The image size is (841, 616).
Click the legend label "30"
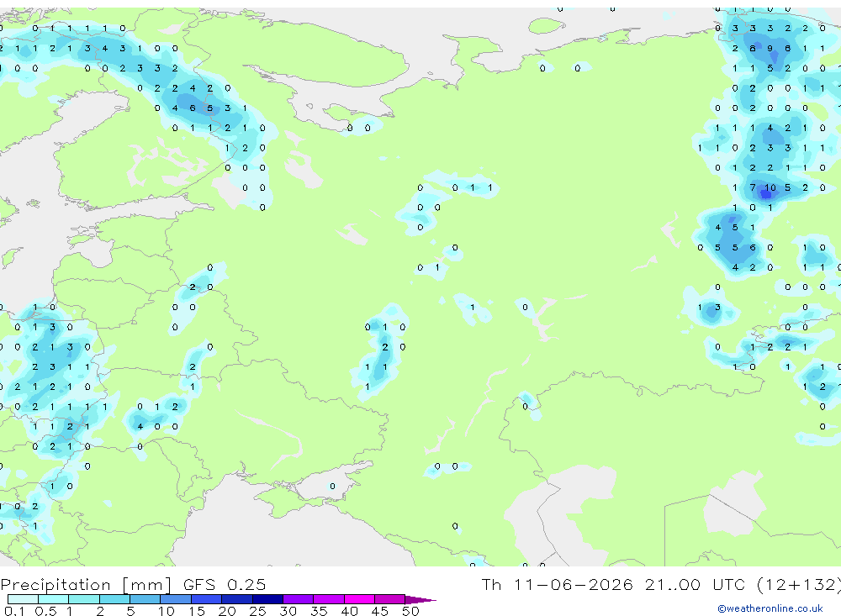(x=288, y=611)
